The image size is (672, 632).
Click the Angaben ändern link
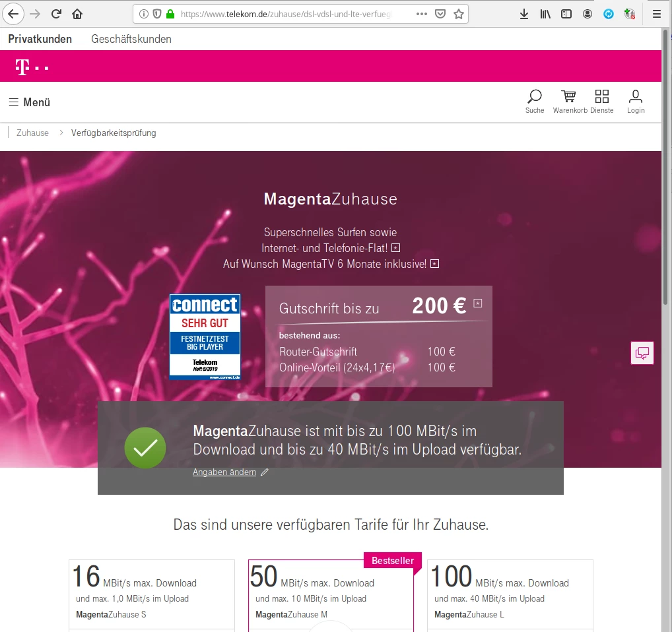point(224,472)
